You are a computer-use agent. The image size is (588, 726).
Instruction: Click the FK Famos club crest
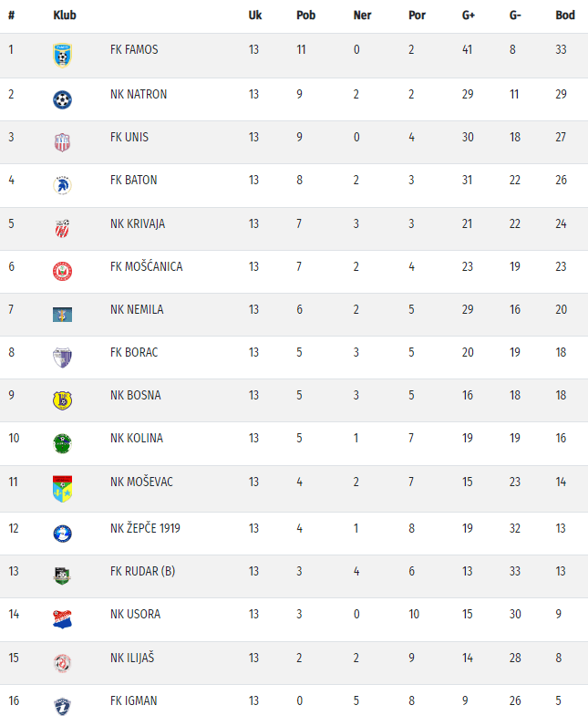pyautogui.click(x=62, y=56)
